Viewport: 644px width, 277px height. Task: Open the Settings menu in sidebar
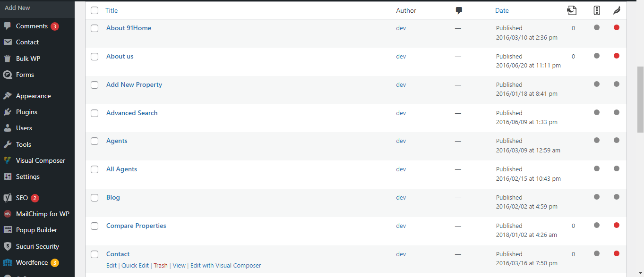click(27, 176)
